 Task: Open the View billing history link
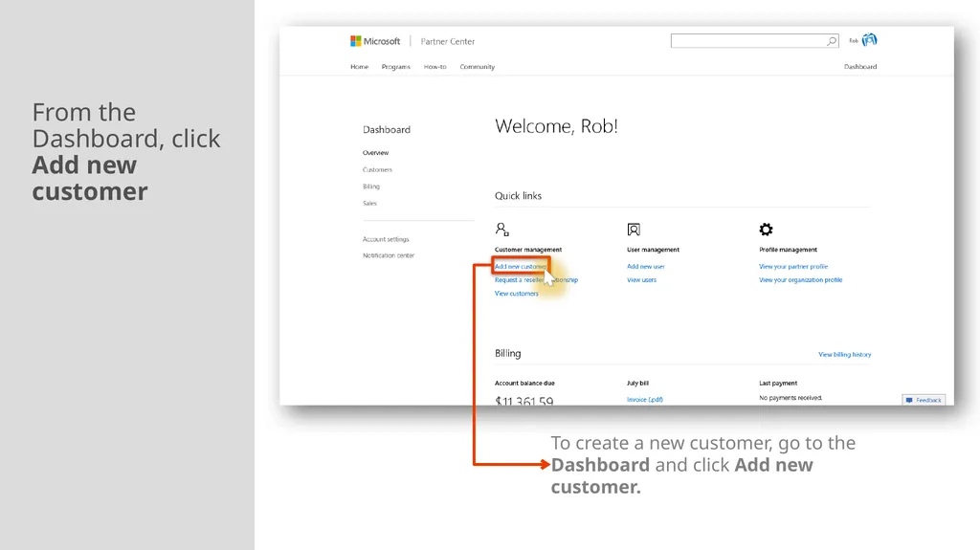(x=844, y=354)
